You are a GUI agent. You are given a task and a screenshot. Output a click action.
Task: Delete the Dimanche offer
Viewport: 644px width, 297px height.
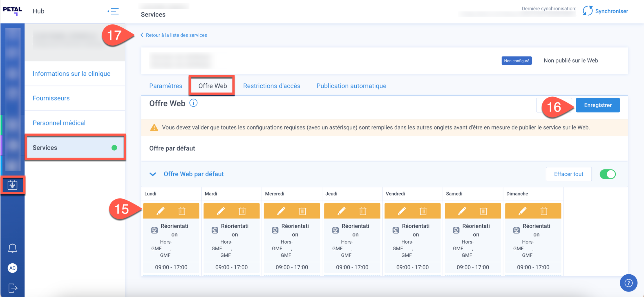click(544, 211)
